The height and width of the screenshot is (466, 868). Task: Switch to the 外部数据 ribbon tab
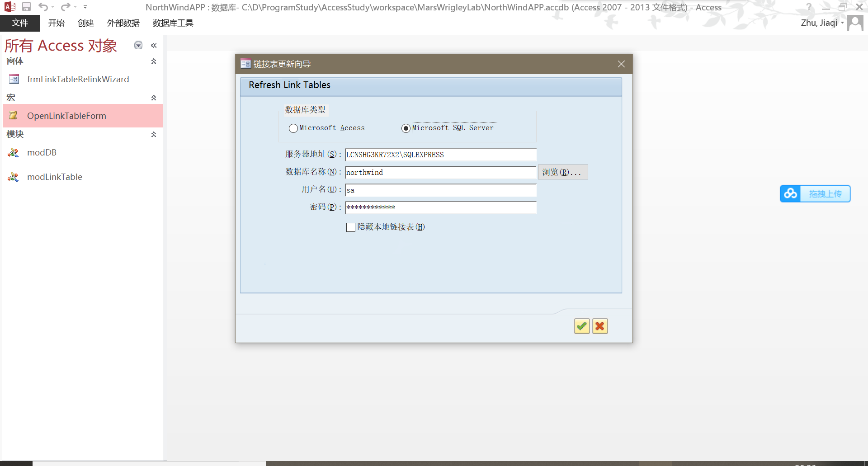pos(123,23)
